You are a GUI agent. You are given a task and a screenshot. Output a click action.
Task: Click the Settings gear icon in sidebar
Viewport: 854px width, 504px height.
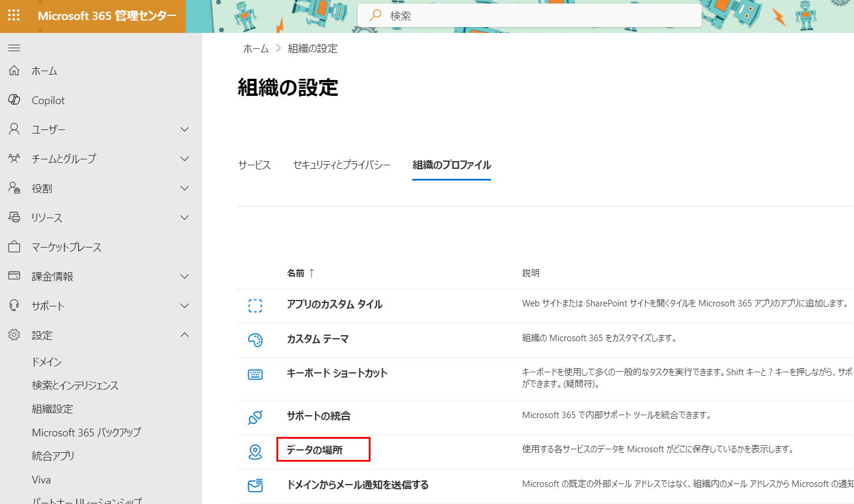tap(14, 335)
